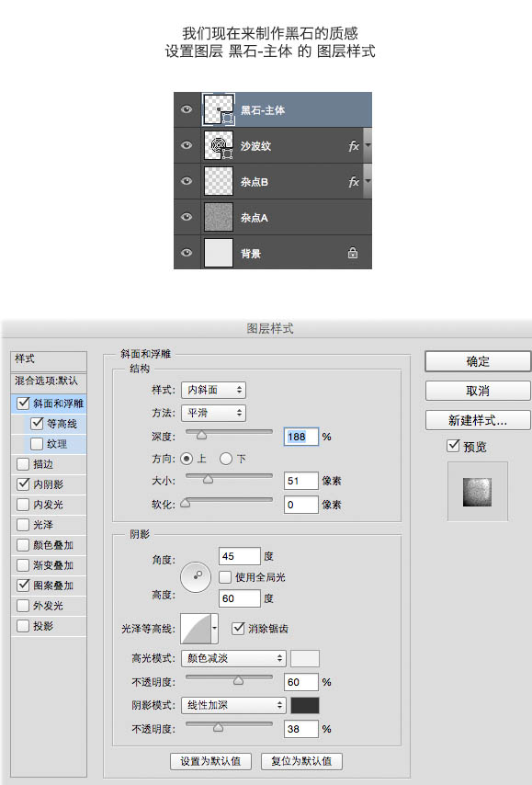Enable the 纹理 checkbox
This screenshot has width=532, height=785.
click(37, 444)
